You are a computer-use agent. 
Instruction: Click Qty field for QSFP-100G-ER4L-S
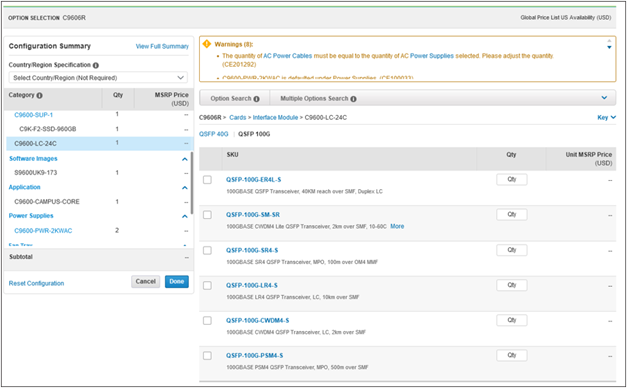512,180
